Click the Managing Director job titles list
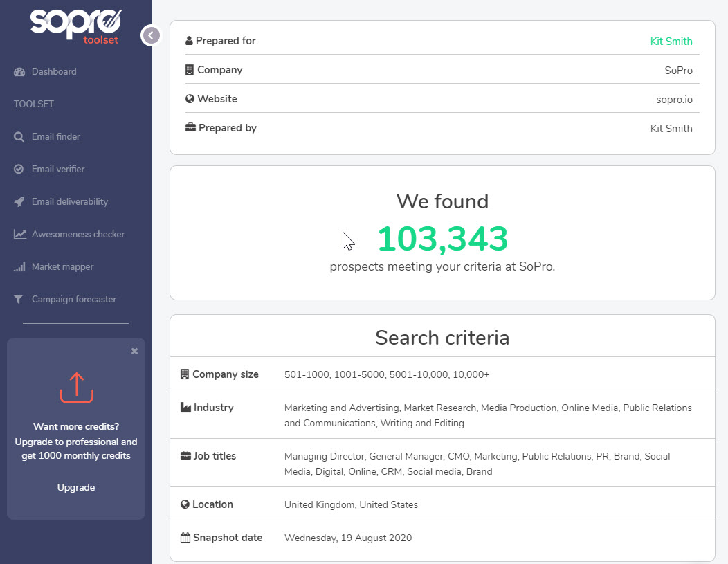The height and width of the screenshot is (564, 728). (477, 464)
